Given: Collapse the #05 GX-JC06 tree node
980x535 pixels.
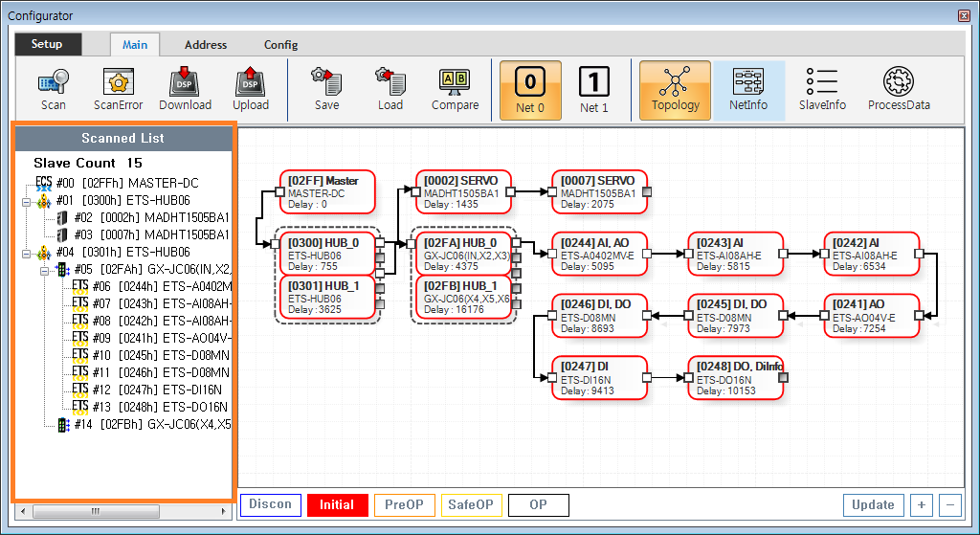Looking at the screenshot, I should pyautogui.click(x=45, y=270).
